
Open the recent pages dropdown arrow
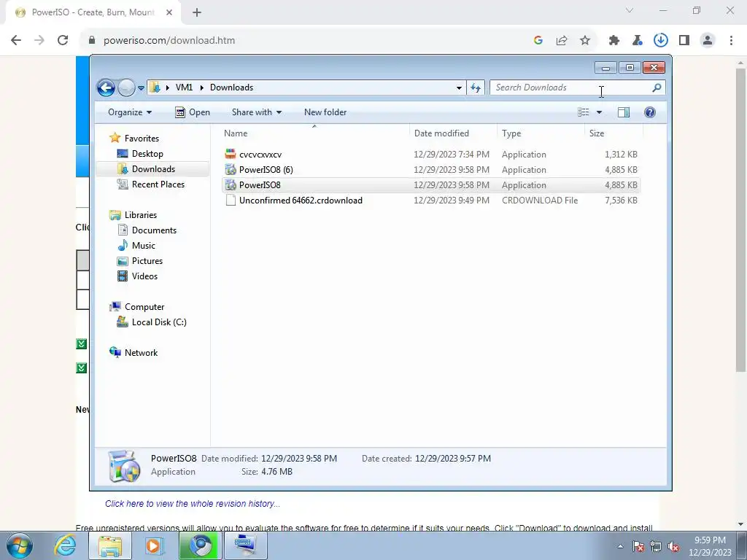[x=141, y=88]
